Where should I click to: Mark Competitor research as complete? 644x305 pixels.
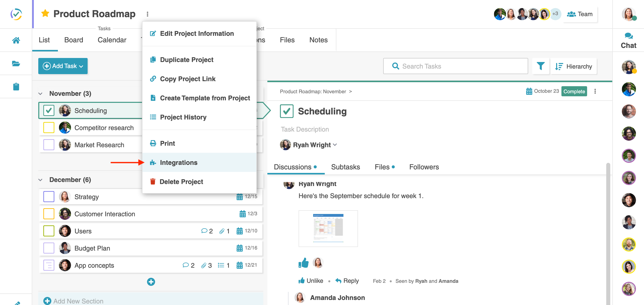49,128
